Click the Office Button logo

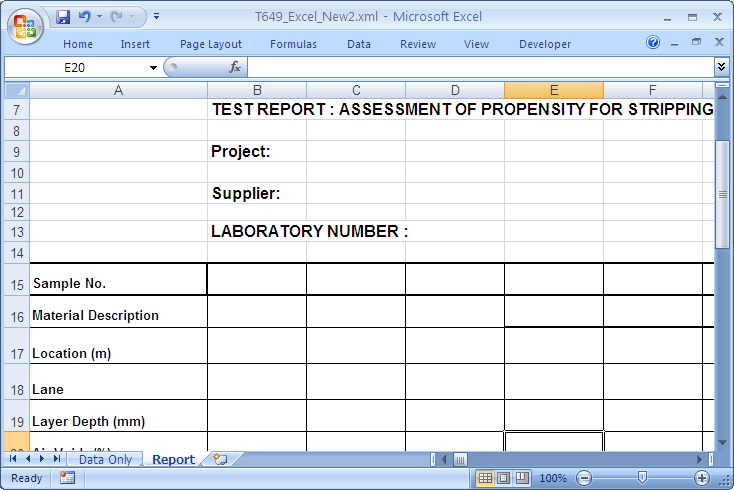(25, 26)
